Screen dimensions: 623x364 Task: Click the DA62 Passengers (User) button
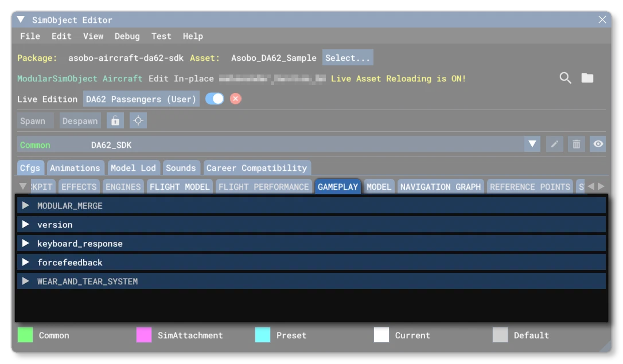click(x=141, y=99)
